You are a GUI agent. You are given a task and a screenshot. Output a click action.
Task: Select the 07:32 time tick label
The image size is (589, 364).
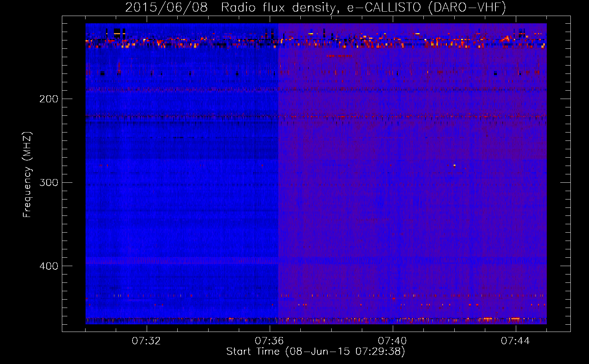[146, 341]
